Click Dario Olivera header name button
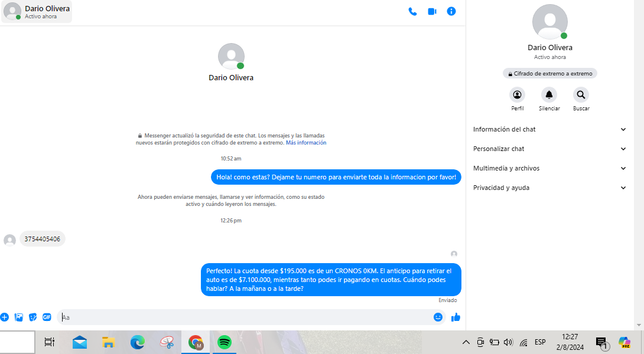The width and height of the screenshot is (644, 354). [x=37, y=11]
